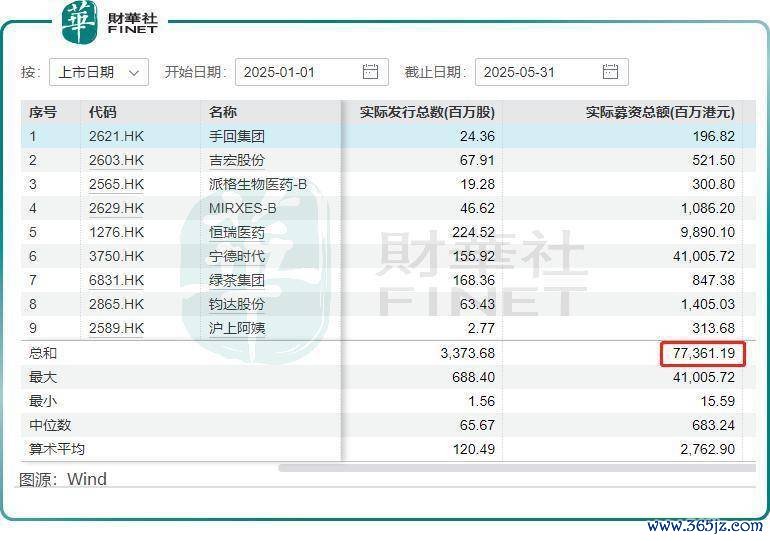Select issued shares value 63.43
The height and width of the screenshot is (541, 770).
[x=477, y=304]
